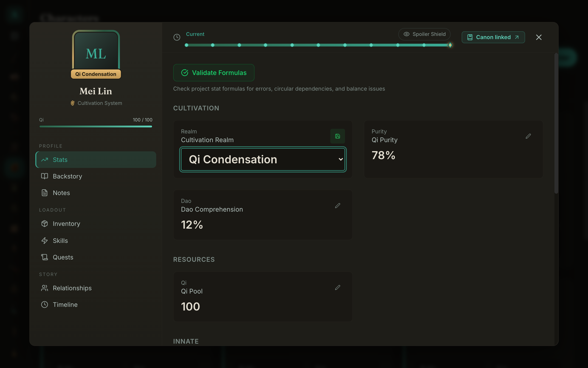Click the 100 / 100 Qi readout
Image resolution: width=588 pixels, height=368 pixels.
[143, 120]
